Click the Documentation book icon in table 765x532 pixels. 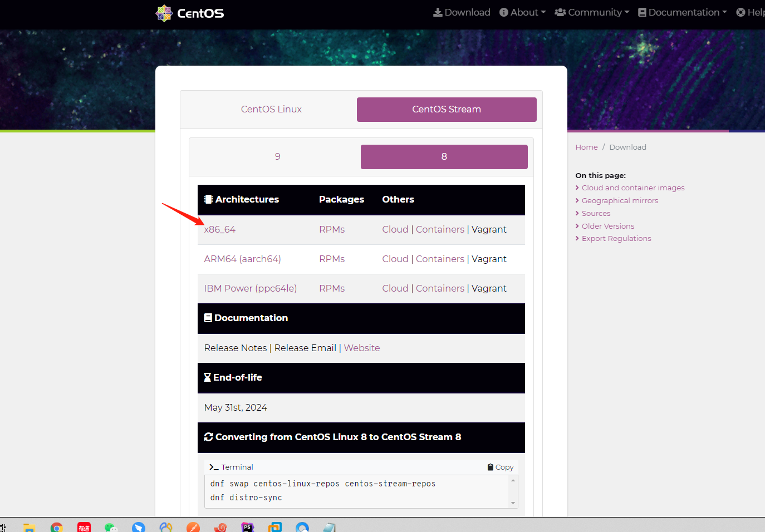pyautogui.click(x=208, y=318)
